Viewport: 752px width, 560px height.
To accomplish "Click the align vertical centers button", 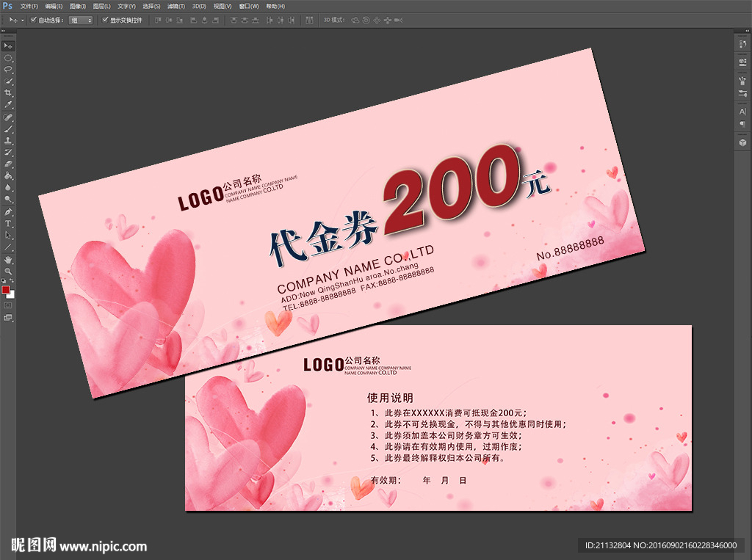I will [x=168, y=20].
